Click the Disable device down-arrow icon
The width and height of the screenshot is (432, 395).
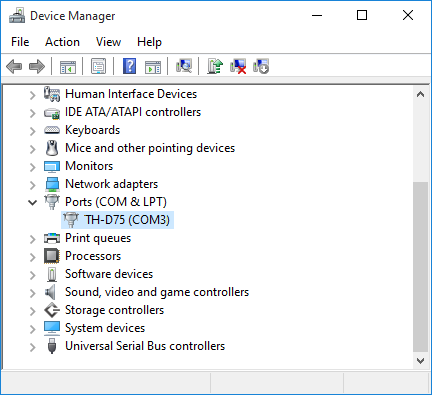point(261,66)
